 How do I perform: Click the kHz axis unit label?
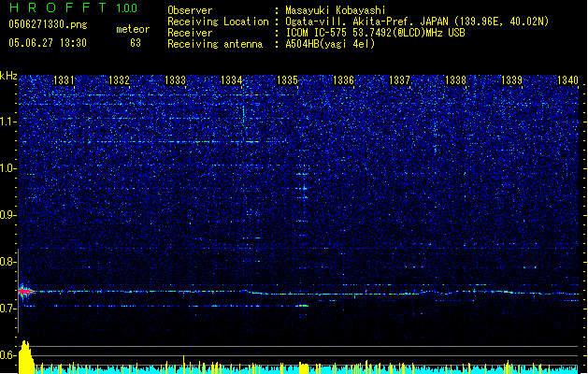click(8, 76)
